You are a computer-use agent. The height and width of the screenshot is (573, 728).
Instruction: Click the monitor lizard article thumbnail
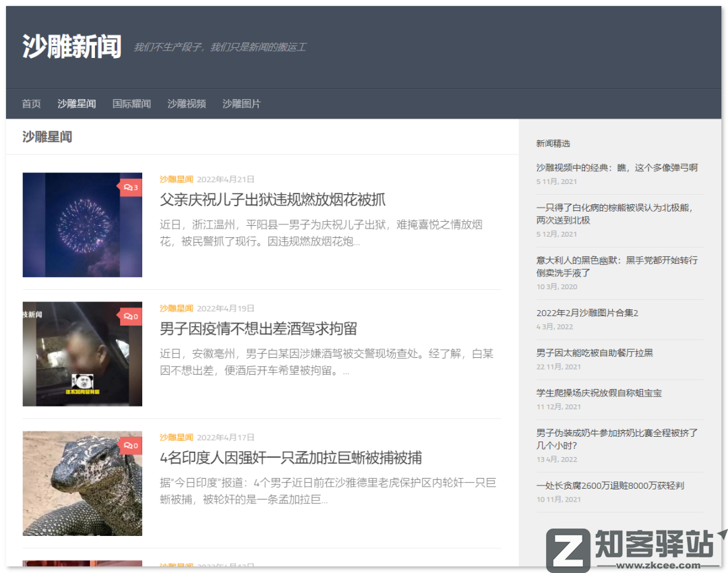(x=82, y=483)
